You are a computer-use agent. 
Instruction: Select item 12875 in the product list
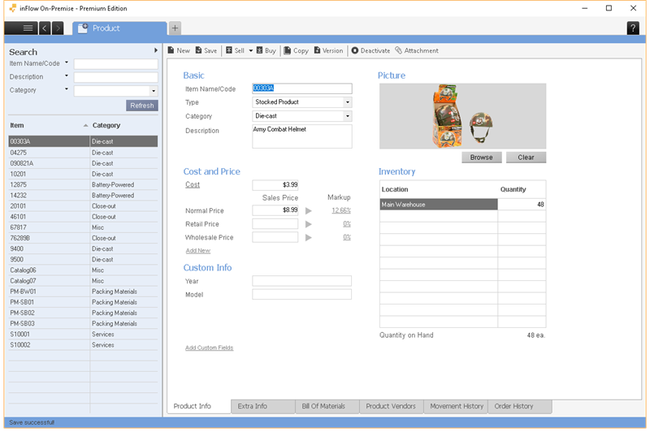tap(83, 184)
